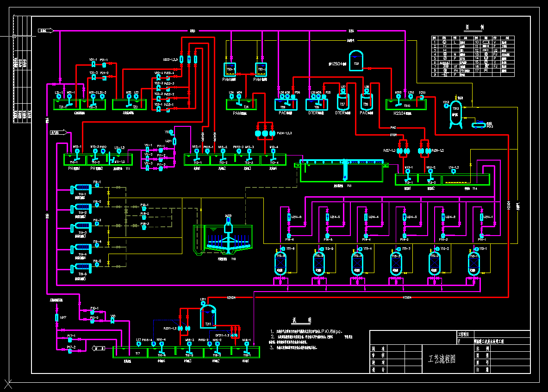Click the DTCR label on red pipe
The height and width of the screenshot is (392, 548).
[x=393, y=135]
